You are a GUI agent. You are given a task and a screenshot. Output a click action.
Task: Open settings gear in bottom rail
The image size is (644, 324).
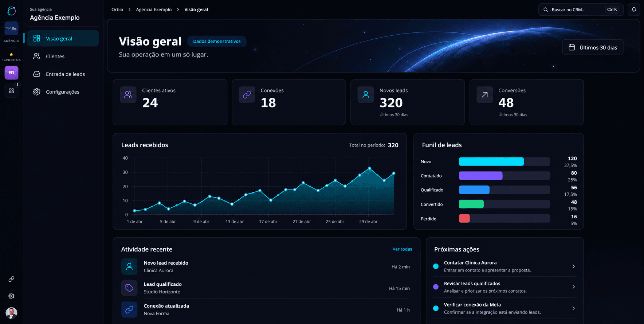click(x=11, y=296)
